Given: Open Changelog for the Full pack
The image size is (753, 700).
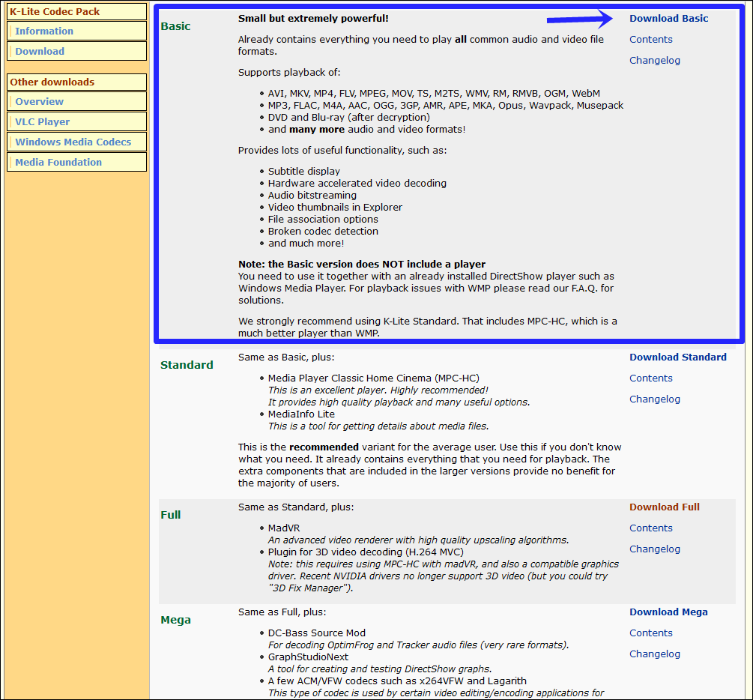Looking at the screenshot, I should coord(655,549).
